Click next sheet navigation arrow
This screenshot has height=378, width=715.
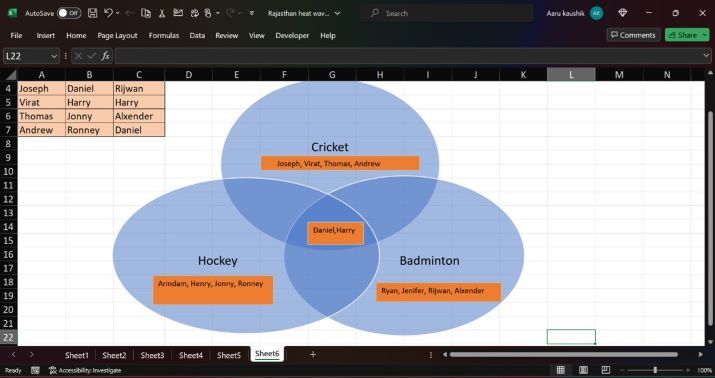tap(31, 354)
